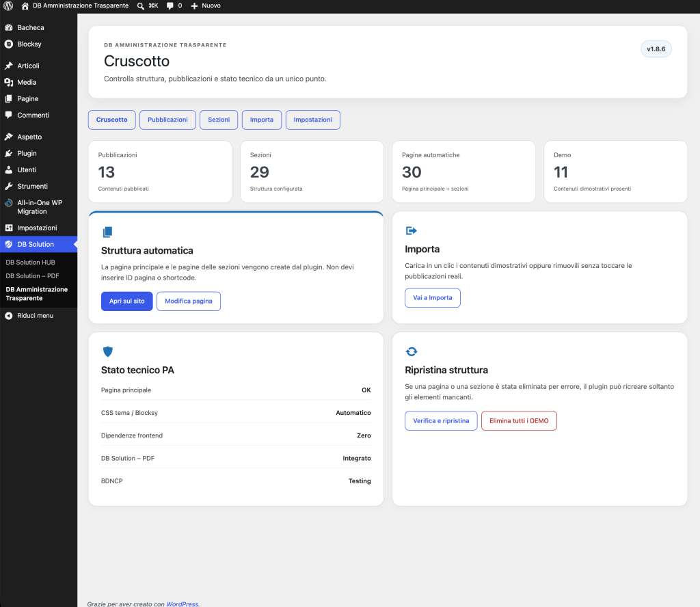Click the Sezioni 29 stat card
The width and height of the screenshot is (700, 607).
point(312,172)
